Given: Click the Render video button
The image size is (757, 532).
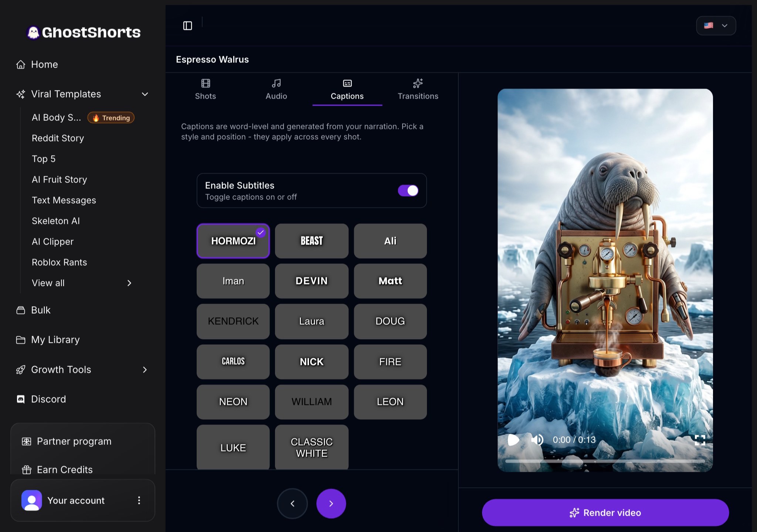Looking at the screenshot, I should pyautogui.click(x=605, y=512).
